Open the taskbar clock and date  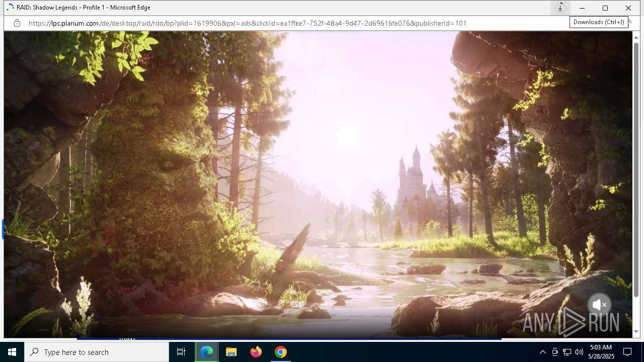(x=601, y=352)
